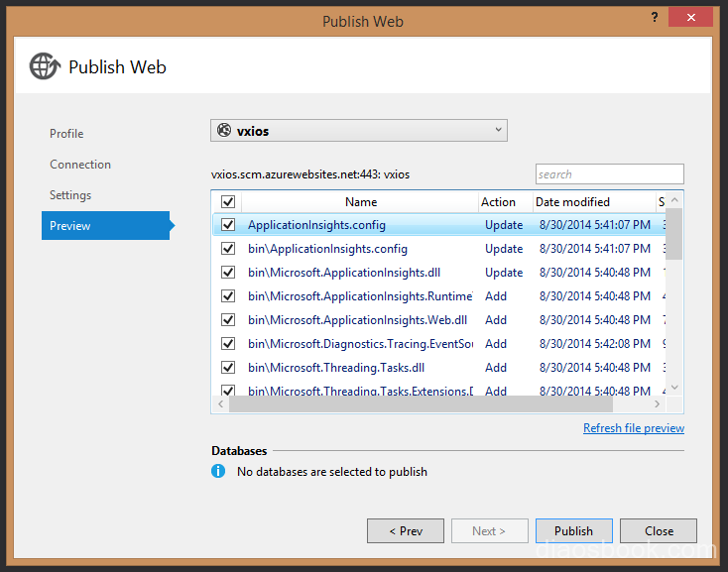Click the 8/30/2014 5:42:08 PM date cell
This screenshot has height=572, width=728.
tap(595, 344)
